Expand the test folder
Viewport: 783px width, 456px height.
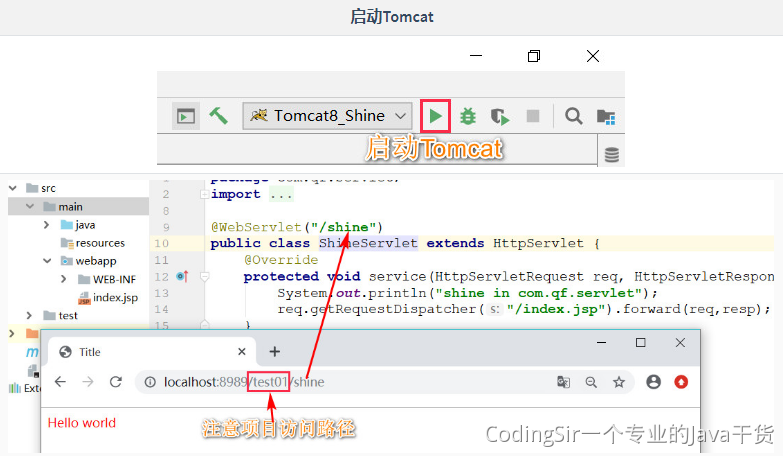[x=29, y=315]
